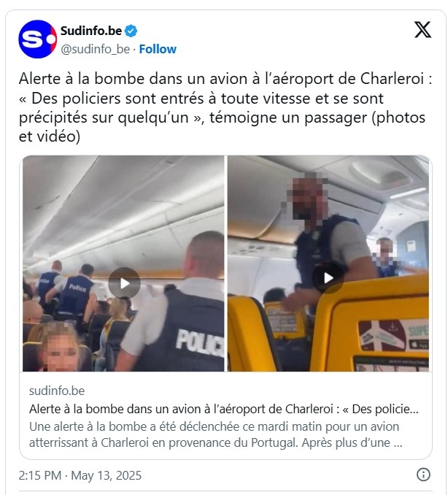Click the Sudinfo.be display name
This screenshot has width=448, height=495.
tap(91, 31)
